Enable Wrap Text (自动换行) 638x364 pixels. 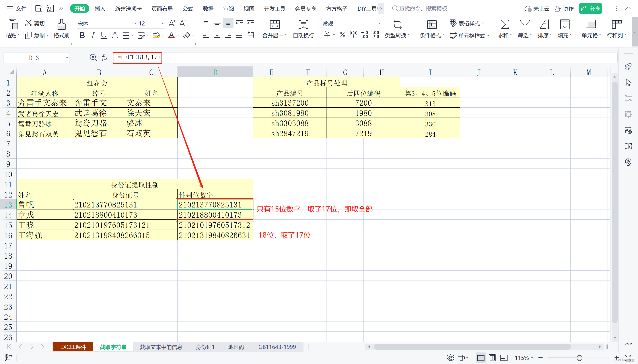[x=303, y=25]
